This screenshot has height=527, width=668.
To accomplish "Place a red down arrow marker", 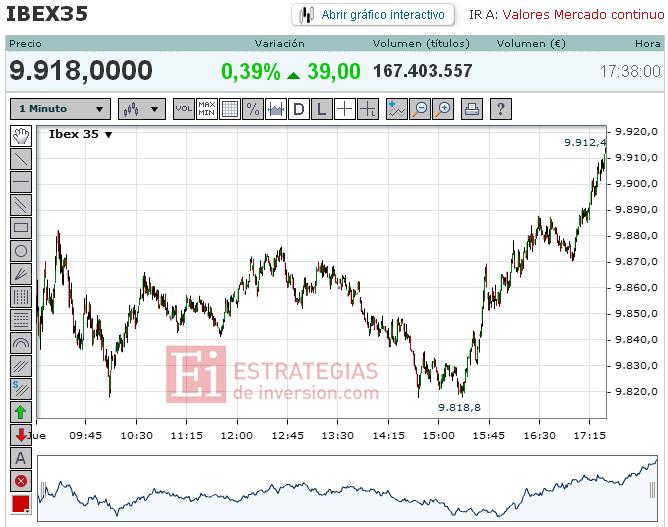I will (20, 435).
